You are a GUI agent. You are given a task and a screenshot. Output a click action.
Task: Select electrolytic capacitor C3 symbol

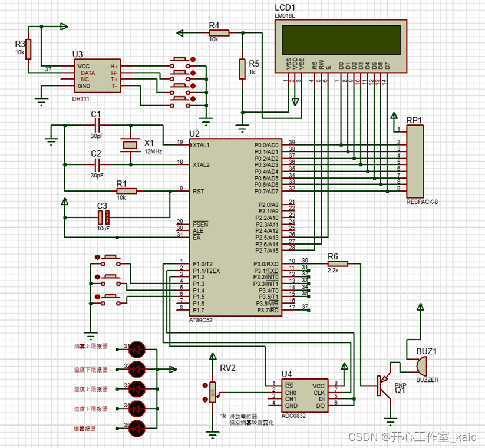[x=104, y=218]
